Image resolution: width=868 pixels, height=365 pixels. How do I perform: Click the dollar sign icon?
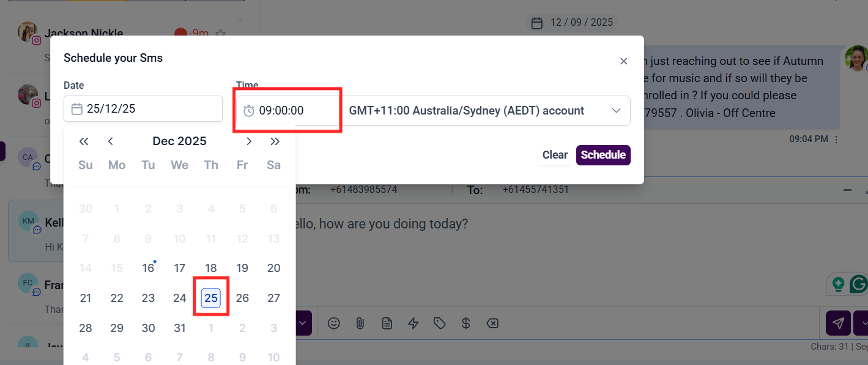466,323
